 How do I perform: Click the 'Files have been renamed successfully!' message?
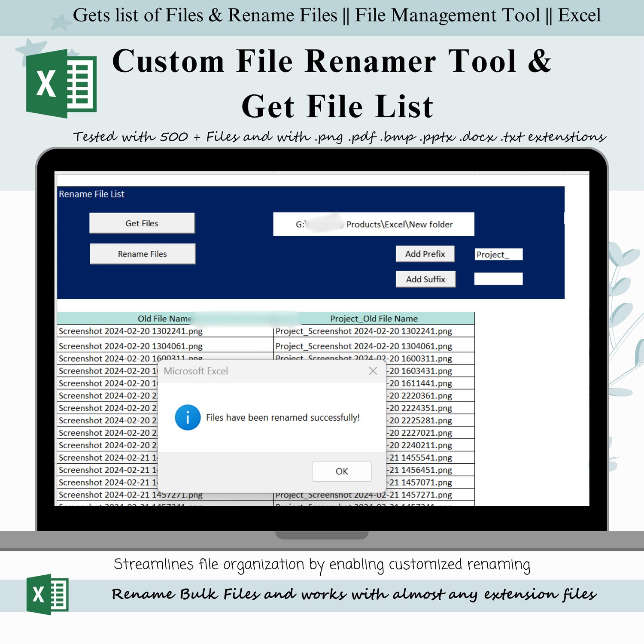click(x=283, y=417)
